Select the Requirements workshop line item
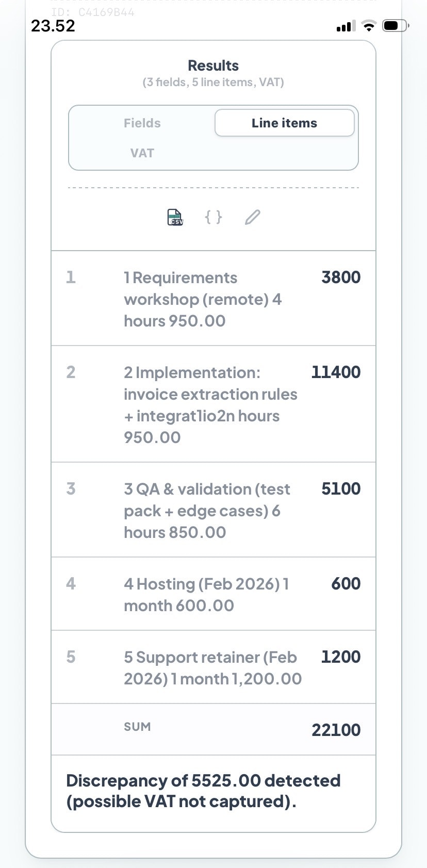 213,298
